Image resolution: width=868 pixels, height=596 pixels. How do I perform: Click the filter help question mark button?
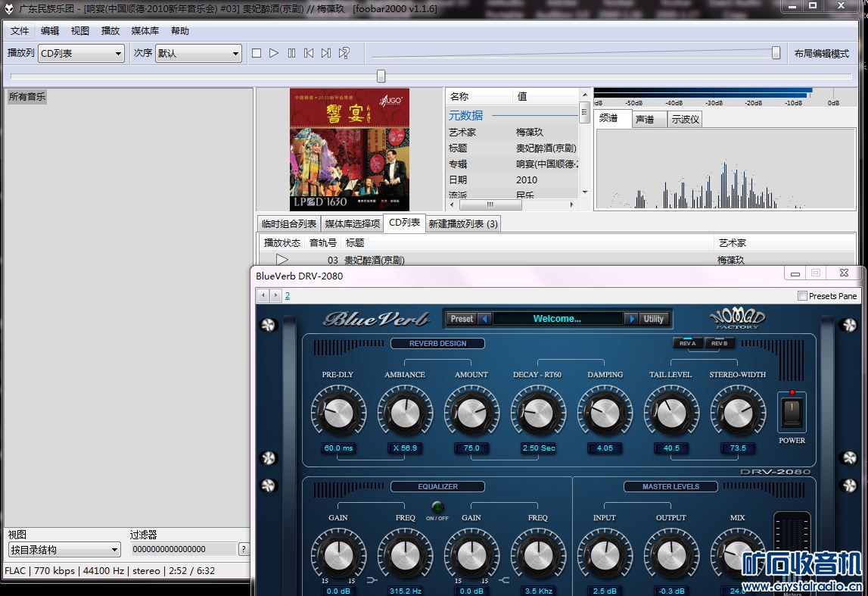(244, 549)
